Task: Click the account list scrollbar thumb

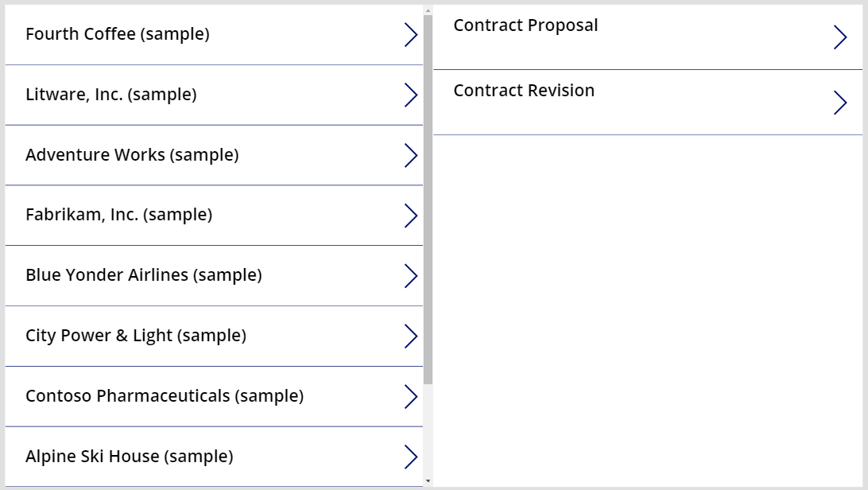Action: coord(428,199)
